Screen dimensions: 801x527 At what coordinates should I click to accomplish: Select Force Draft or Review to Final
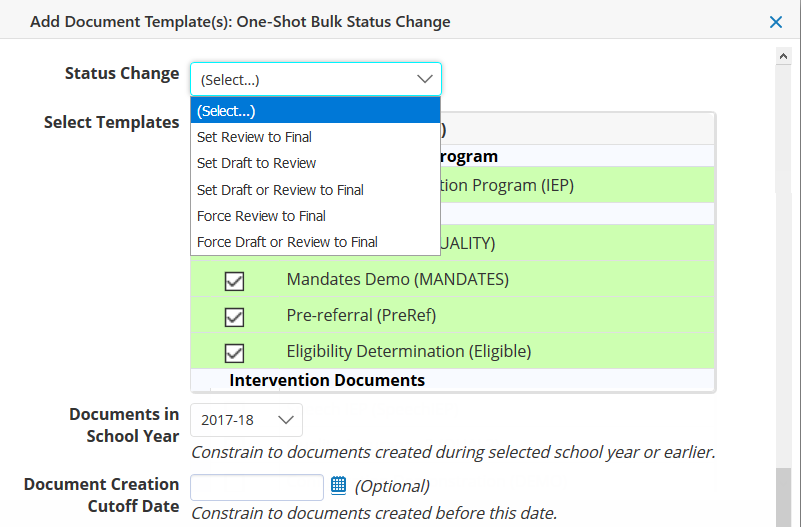287,242
